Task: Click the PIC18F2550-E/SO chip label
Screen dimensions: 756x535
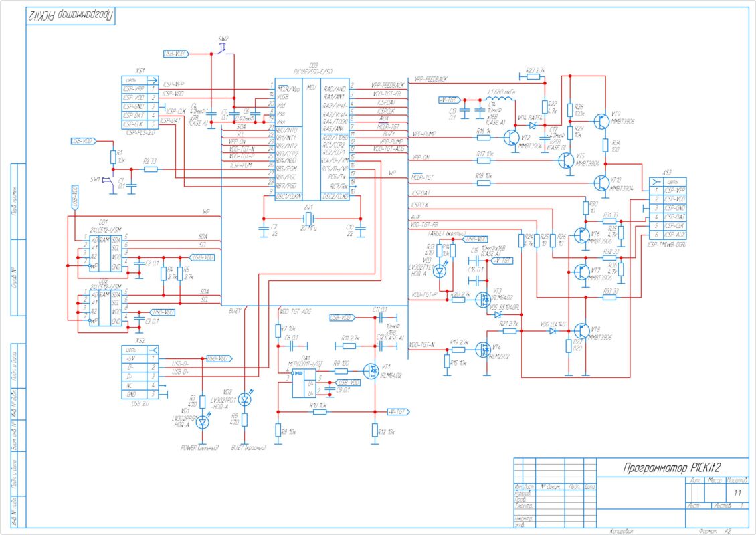Action: (313, 72)
